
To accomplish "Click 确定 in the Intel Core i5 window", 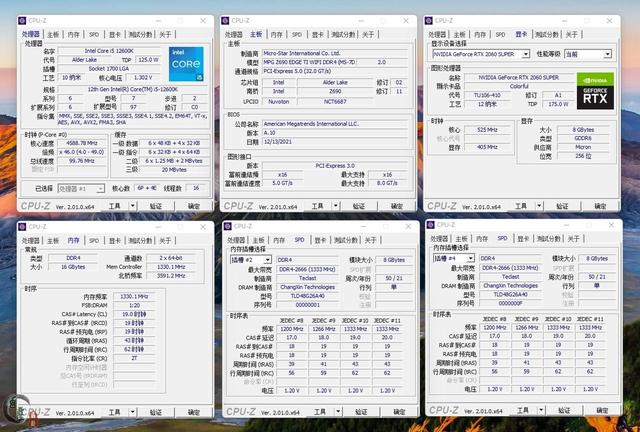I will [194, 206].
